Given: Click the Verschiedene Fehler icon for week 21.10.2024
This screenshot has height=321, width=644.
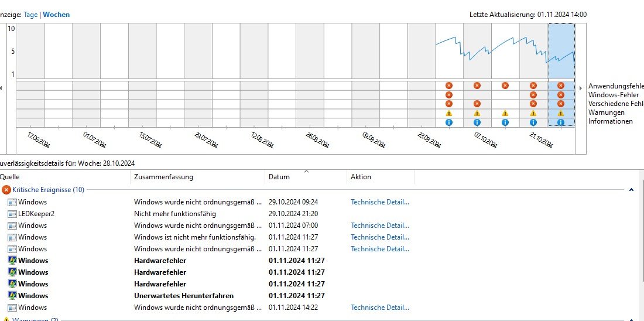Looking at the screenshot, I should pos(533,104).
